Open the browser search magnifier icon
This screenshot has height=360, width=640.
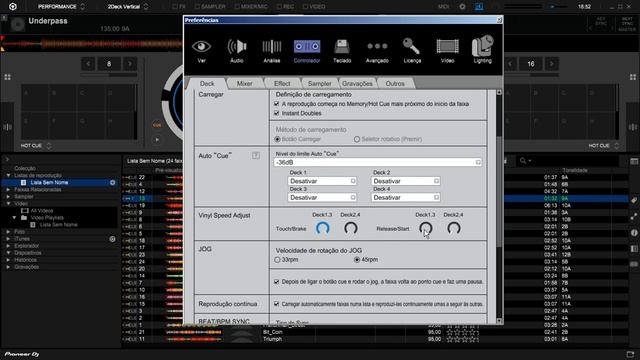523,161
